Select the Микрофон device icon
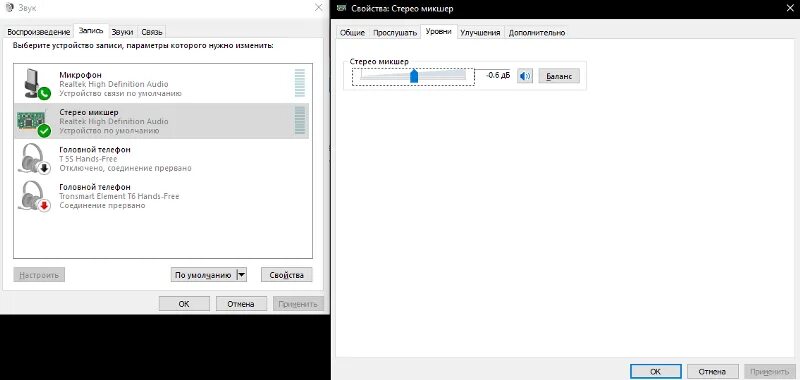 pyautogui.click(x=36, y=84)
